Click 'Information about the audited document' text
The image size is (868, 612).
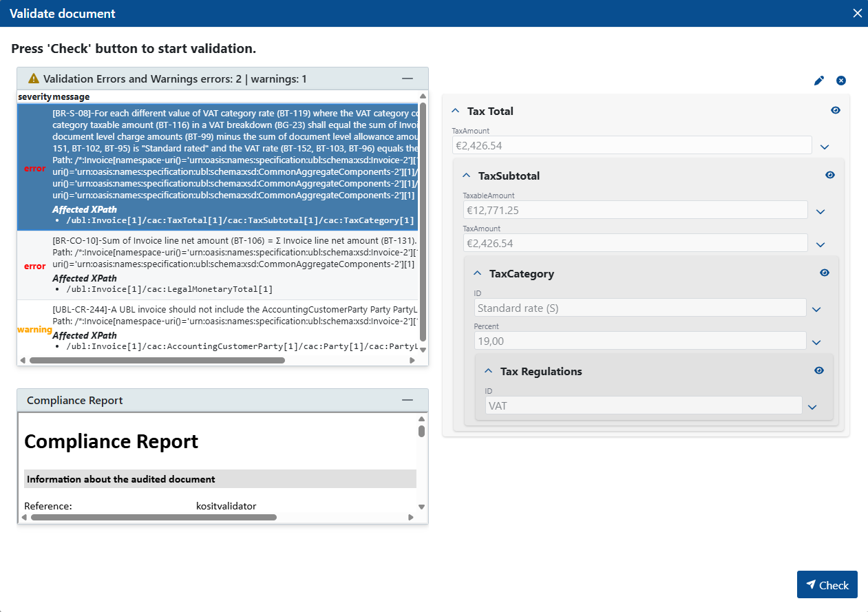click(121, 479)
